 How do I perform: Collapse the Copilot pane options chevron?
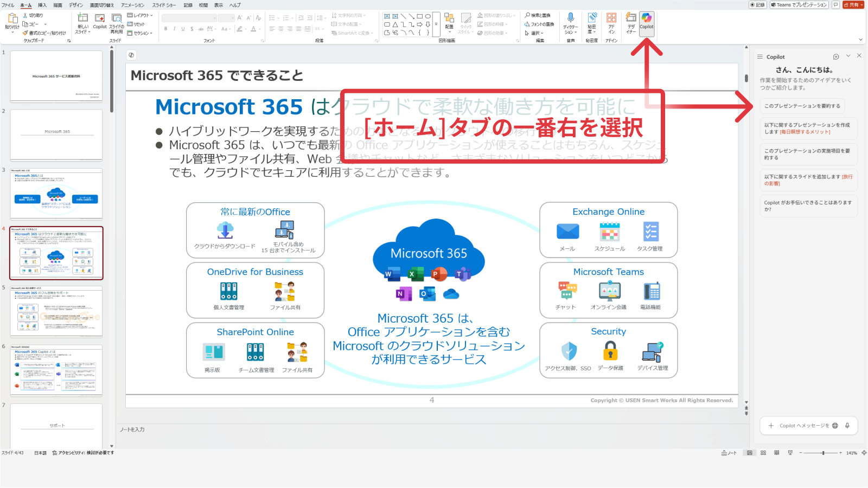click(848, 56)
